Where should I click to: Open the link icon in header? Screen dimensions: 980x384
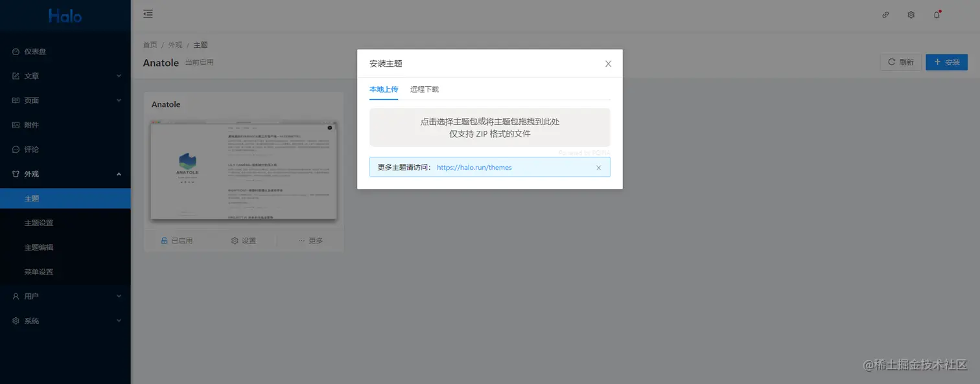(x=885, y=15)
